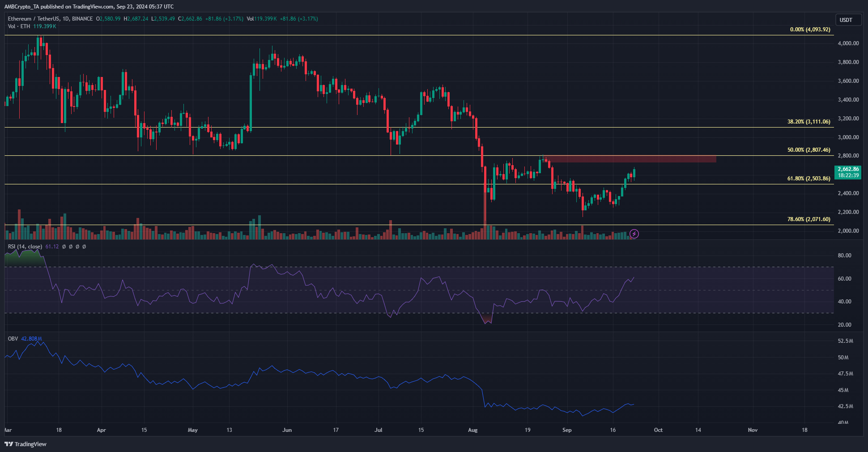Click the Vol · ETH indicator label
The image size is (868, 452).
click(x=19, y=26)
